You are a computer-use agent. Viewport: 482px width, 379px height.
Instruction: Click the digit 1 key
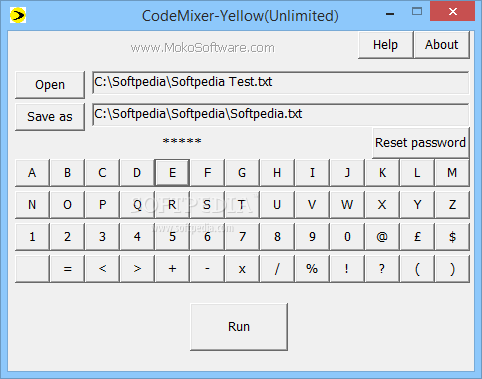coord(32,237)
